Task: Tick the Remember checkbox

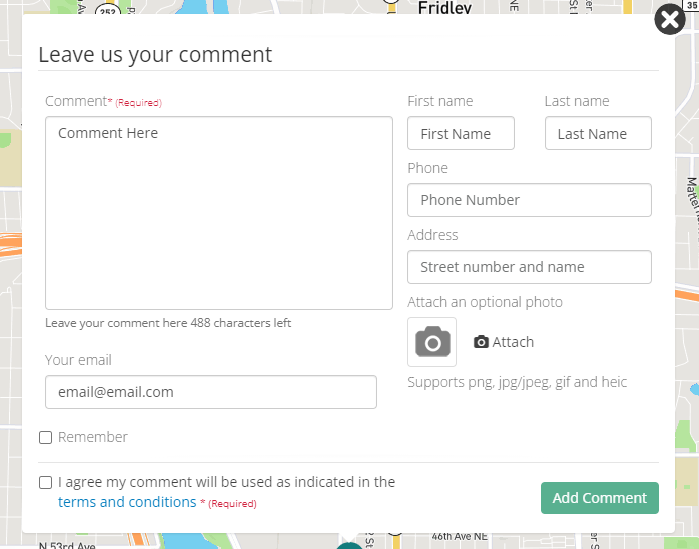Action: pyautogui.click(x=46, y=437)
